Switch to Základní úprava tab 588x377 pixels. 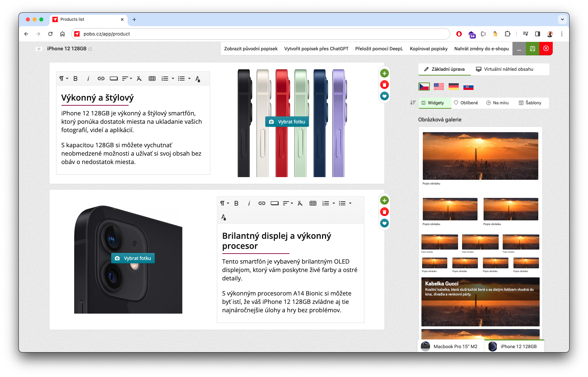click(x=445, y=69)
